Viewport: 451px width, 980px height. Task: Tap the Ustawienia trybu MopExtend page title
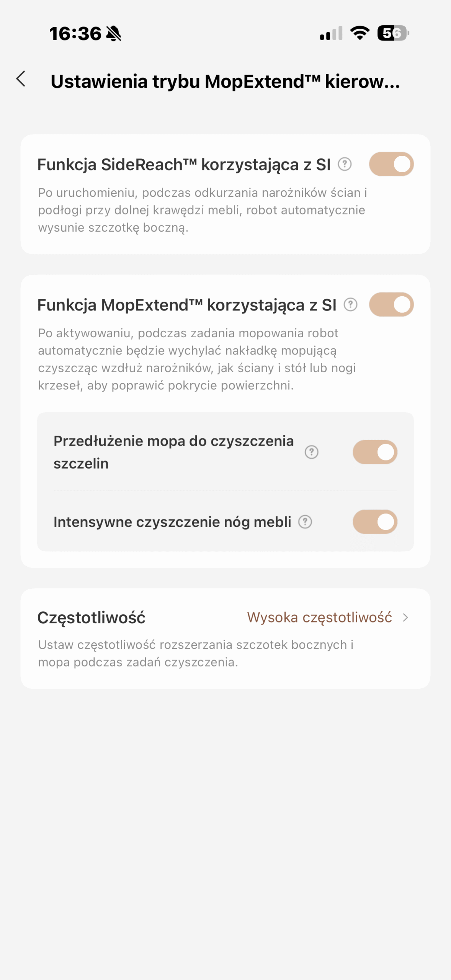[225, 82]
